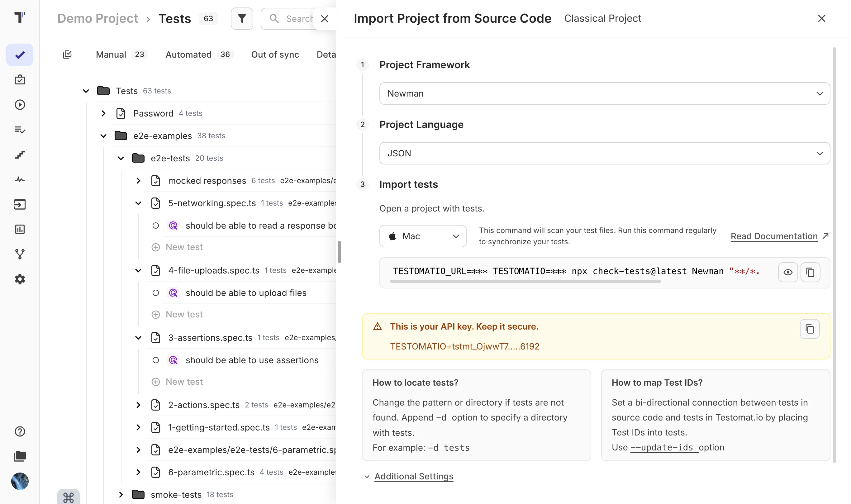The image size is (851, 504).
Task: Select circle for 'should be able to read a response' test
Action: click(155, 226)
